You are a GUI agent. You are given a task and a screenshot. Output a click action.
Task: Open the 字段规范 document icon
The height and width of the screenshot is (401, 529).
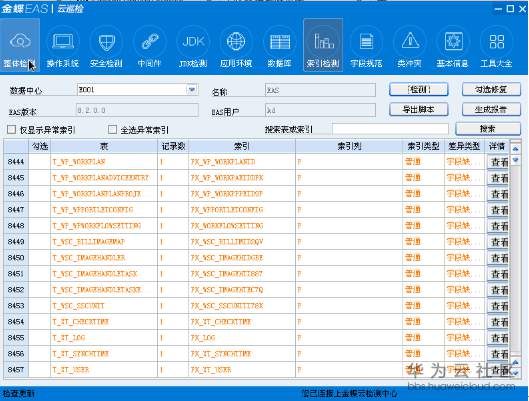(x=366, y=45)
